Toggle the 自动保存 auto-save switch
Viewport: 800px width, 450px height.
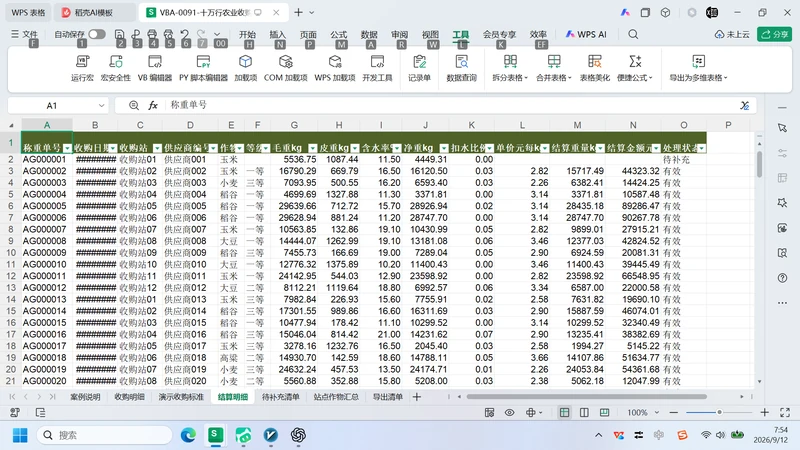[x=96, y=34]
